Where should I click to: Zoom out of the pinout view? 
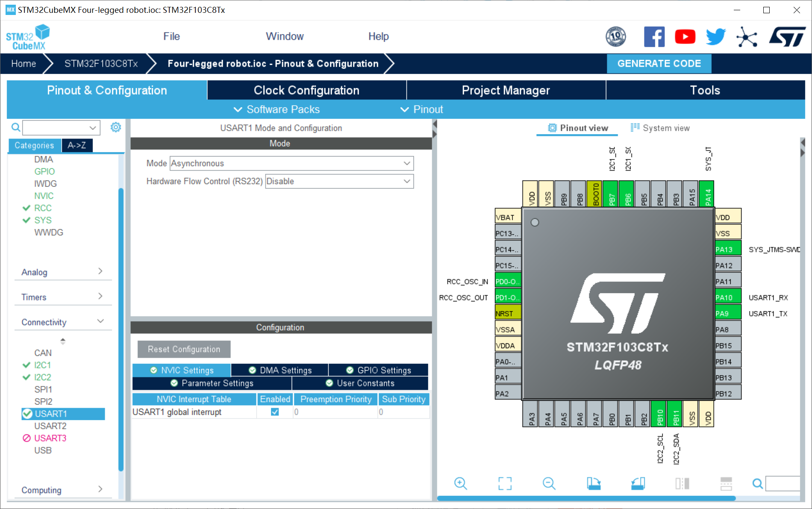click(x=549, y=483)
